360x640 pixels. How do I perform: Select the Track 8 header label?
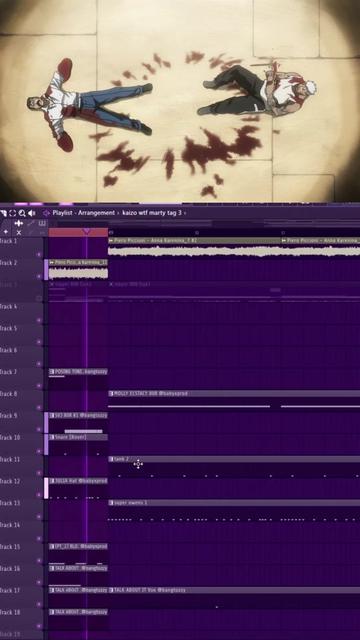tap(9, 394)
